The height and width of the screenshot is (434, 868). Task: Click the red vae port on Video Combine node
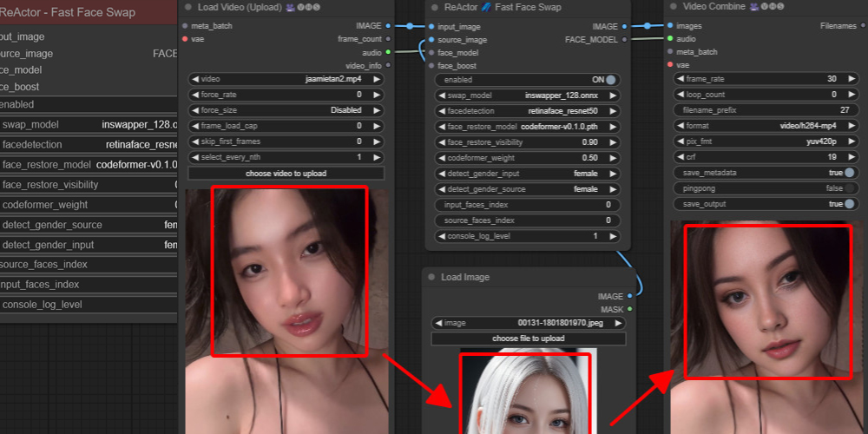pyautogui.click(x=670, y=65)
